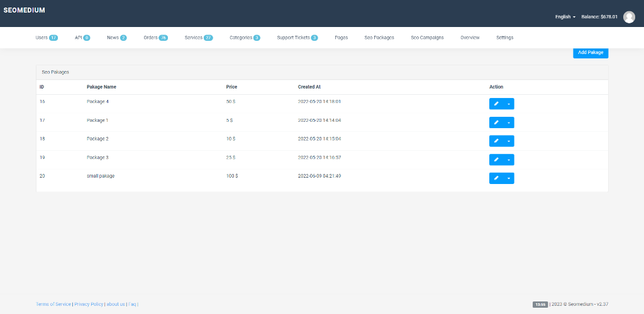Click the footer time badge
The image size is (644, 314).
coord(540,305)
